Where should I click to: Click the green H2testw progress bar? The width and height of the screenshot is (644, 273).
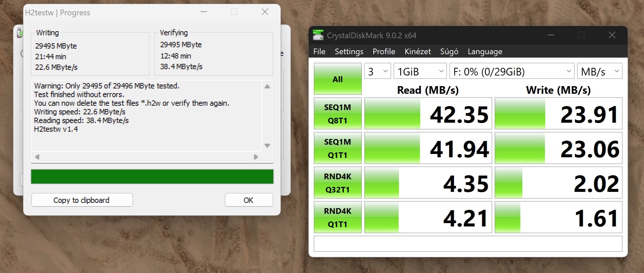pyautogui.click(x=152, y=177)
